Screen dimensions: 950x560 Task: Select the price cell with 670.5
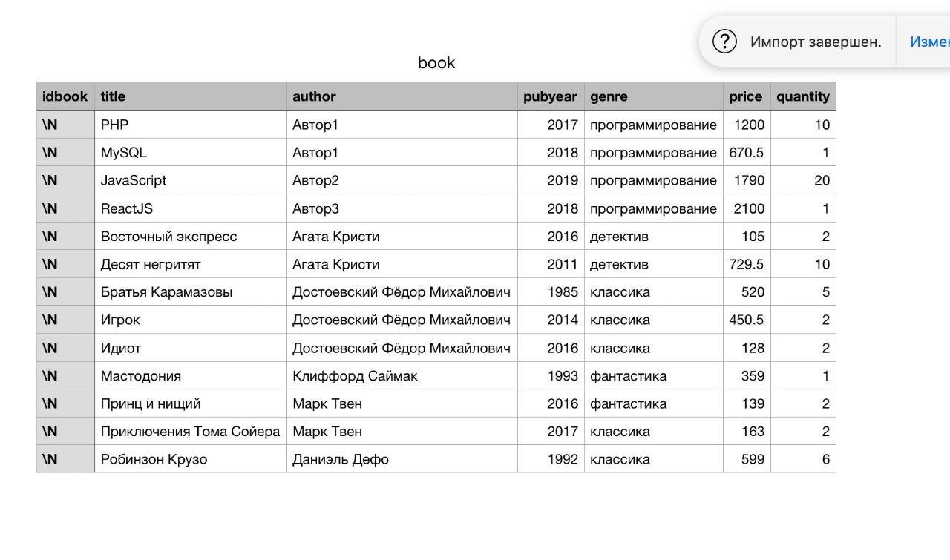pyautogui.click(x=747, y=153)
